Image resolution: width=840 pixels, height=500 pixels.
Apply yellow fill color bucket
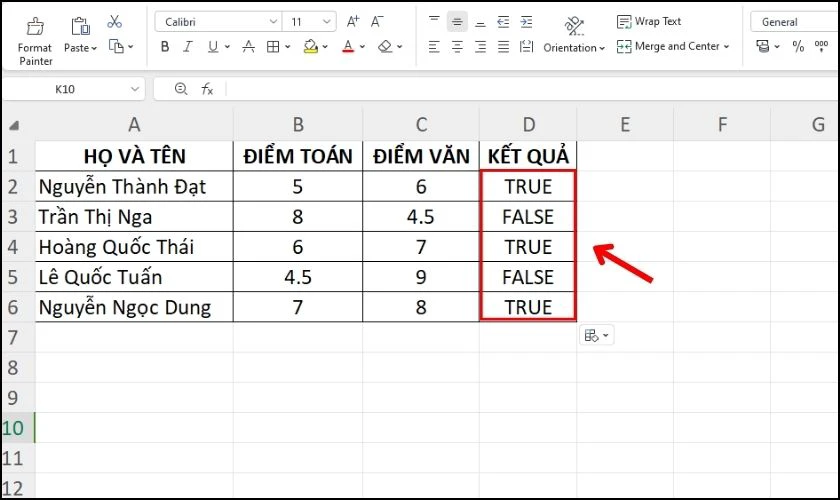point(310,47)
